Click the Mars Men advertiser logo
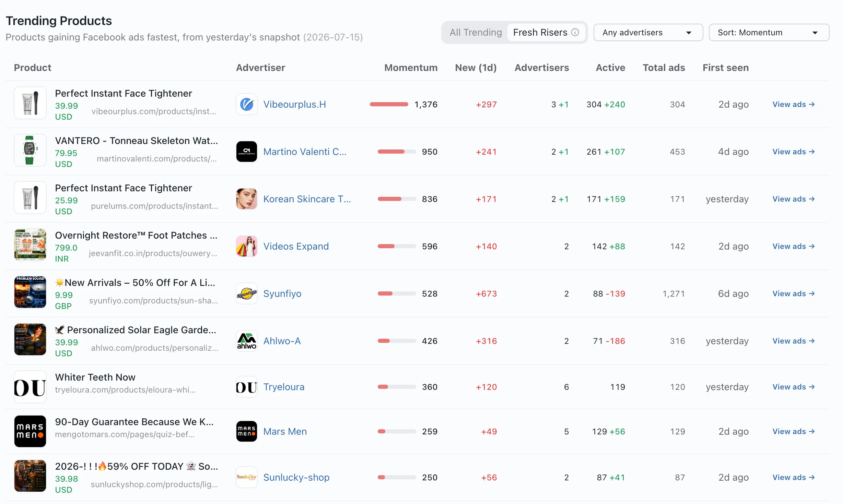 (x=247, y=431)
